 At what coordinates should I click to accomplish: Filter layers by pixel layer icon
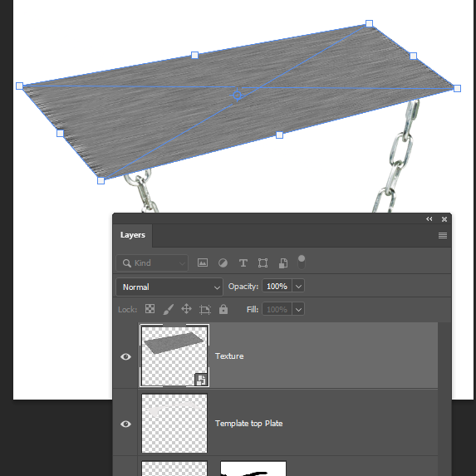click(203, 263)
